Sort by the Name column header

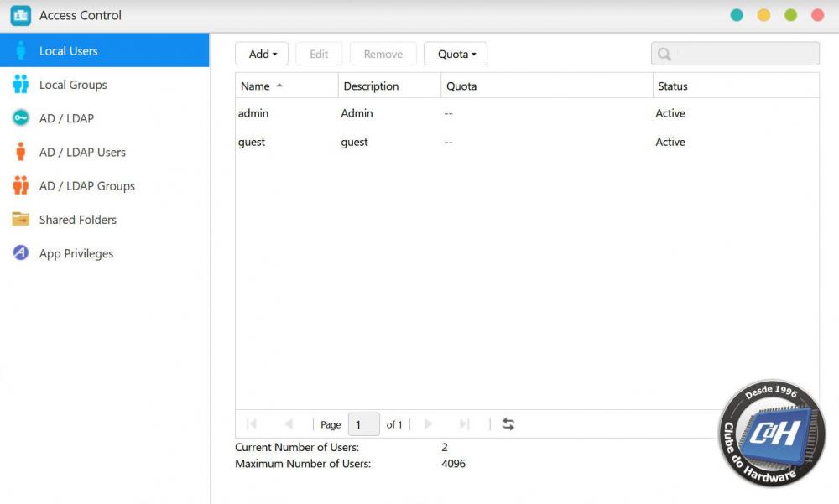[x=256, y=86]
